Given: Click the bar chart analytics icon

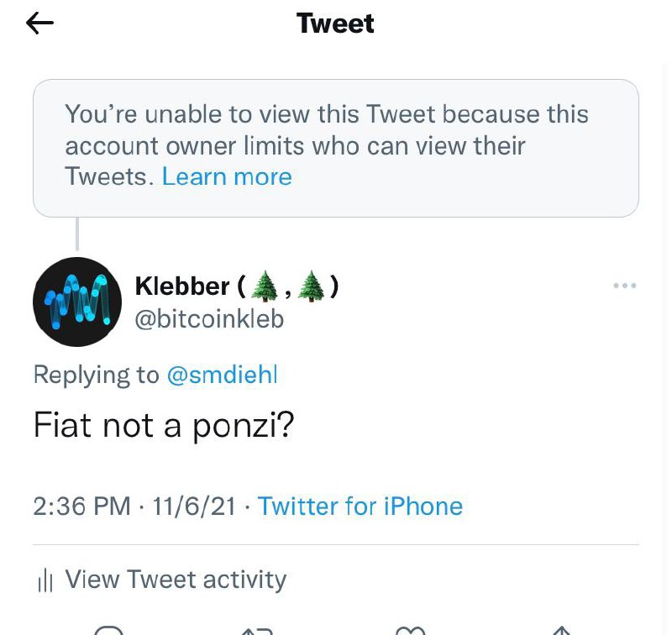Looking at the screenshot, I should pyautogui.click(x=45, y=580).
